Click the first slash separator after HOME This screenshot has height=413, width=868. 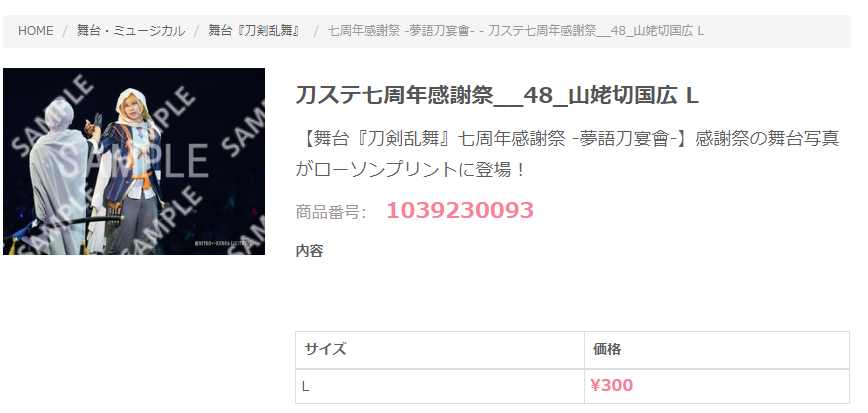pyautogui.click(x=65, y=31)
